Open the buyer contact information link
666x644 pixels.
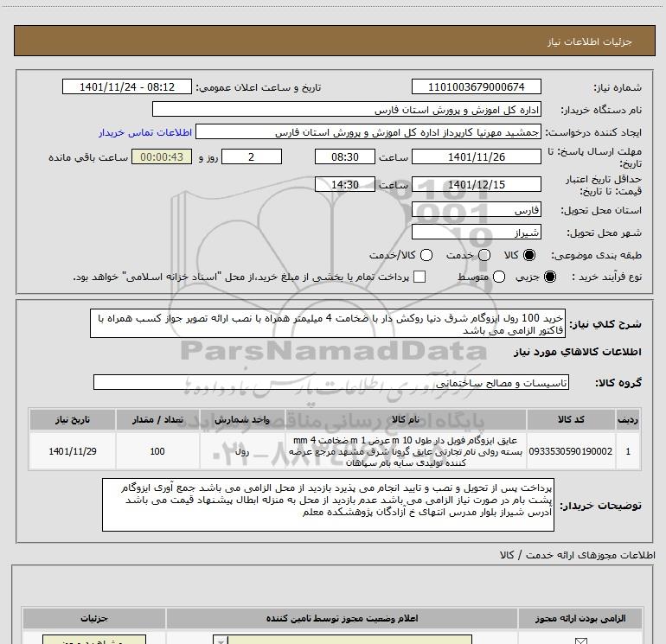click(x=145, y=132)
